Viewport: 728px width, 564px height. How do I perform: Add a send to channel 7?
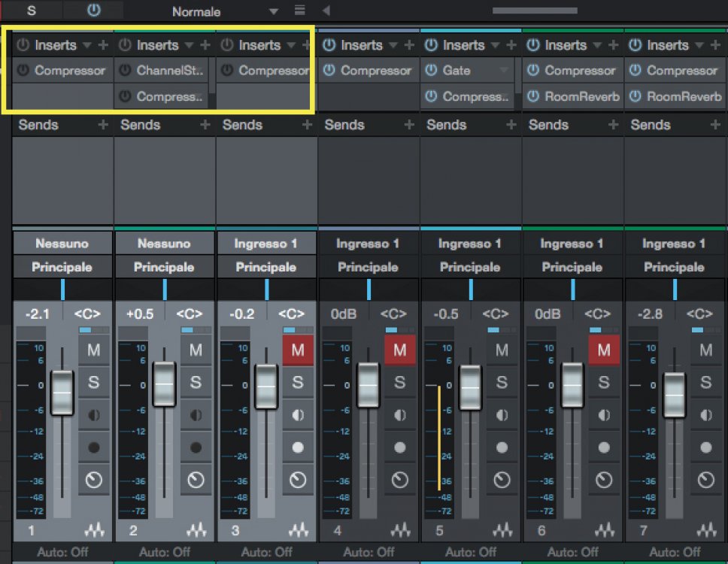click(x=715, y=124)
